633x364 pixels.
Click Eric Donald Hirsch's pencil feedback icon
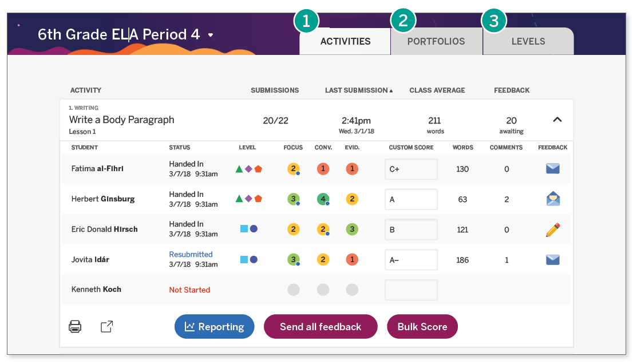pyautogui.click(x=552, y=230)
